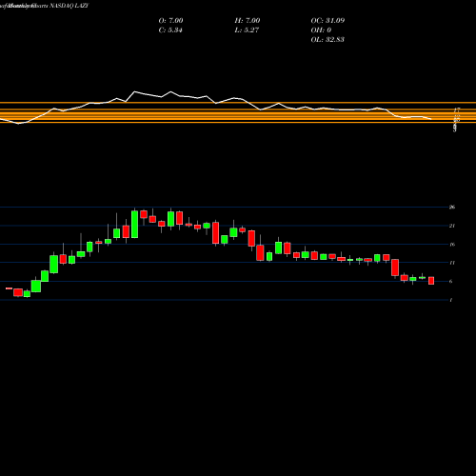Click the "11" price axis label

pyautogui.click(x=452, y=263)
